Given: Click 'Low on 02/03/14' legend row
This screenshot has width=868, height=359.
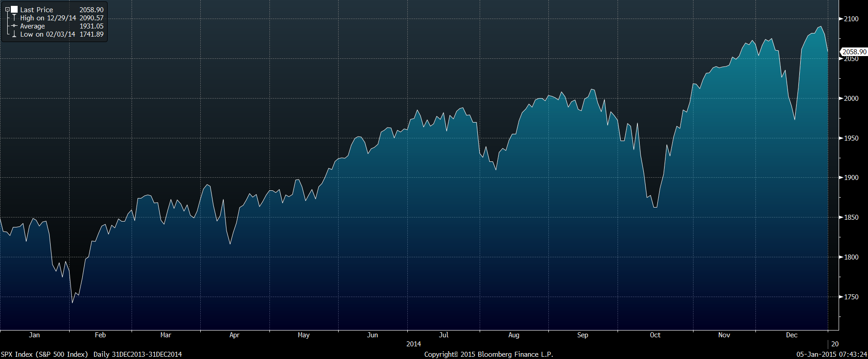Looking at the screenshot, I should [x=47, y=34].
